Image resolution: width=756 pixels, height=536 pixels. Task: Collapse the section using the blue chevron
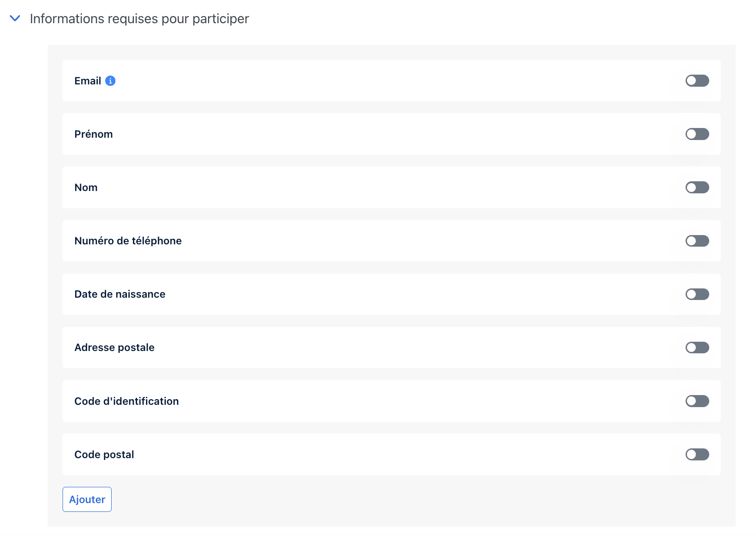(15, 19)
